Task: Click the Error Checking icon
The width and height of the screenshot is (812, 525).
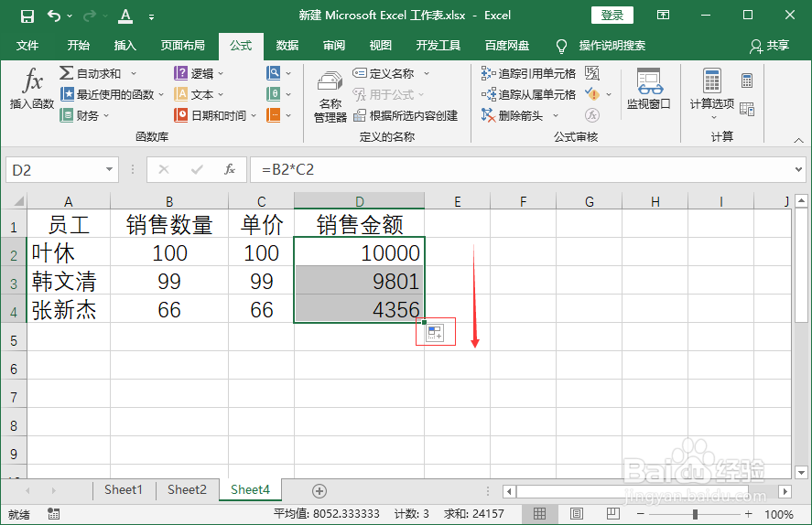Action: [x=592, y=94]
